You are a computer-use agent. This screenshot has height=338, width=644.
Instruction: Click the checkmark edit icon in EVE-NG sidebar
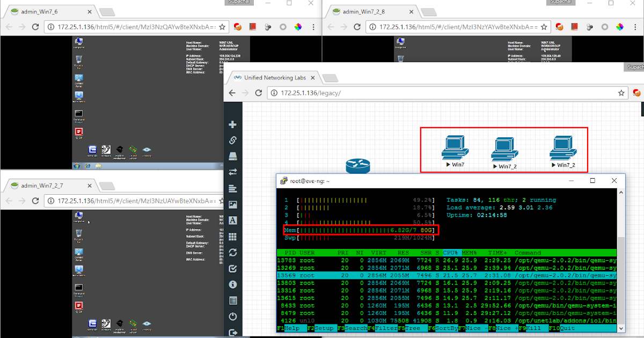click(x=233, y=268)
